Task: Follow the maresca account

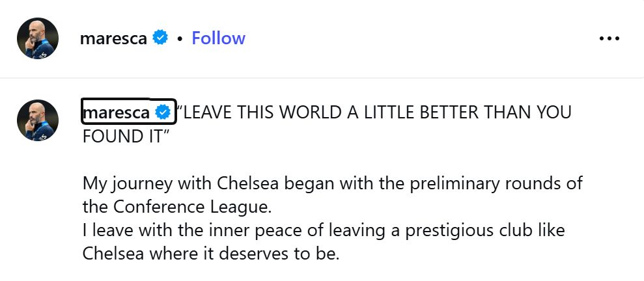Action: 218,38
